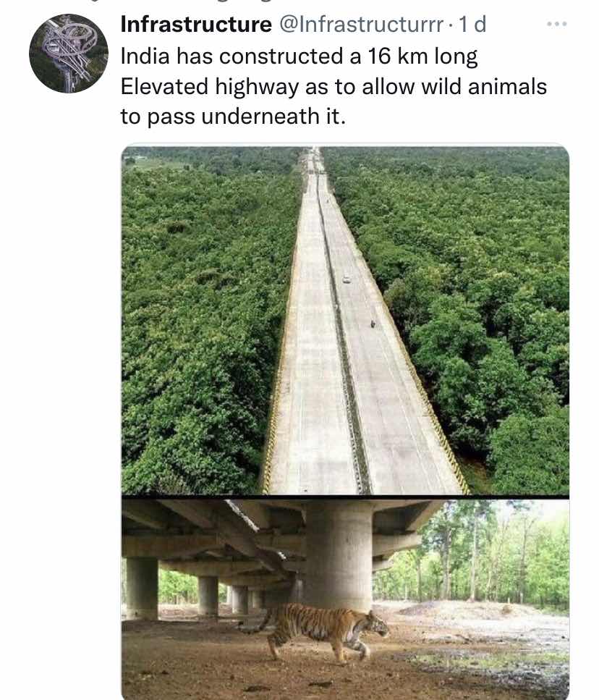The image size is (599, 700).
Task: Open the Infrastructure profile avatar
Action: coord(69,54)
